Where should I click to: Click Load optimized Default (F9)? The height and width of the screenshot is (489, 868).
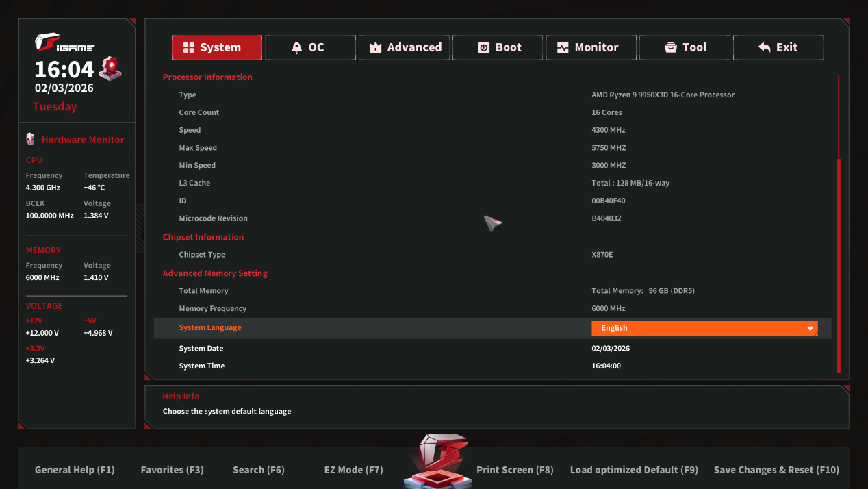point(634,470)
